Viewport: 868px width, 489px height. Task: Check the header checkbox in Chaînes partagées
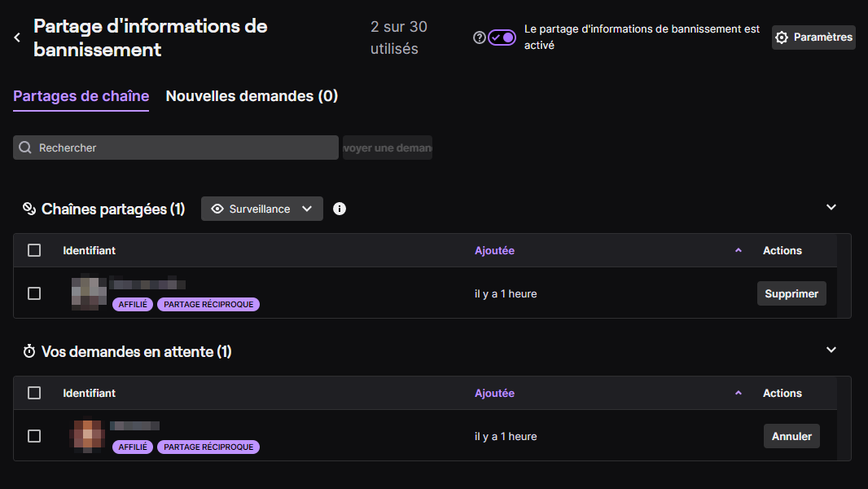click(33, 250)
